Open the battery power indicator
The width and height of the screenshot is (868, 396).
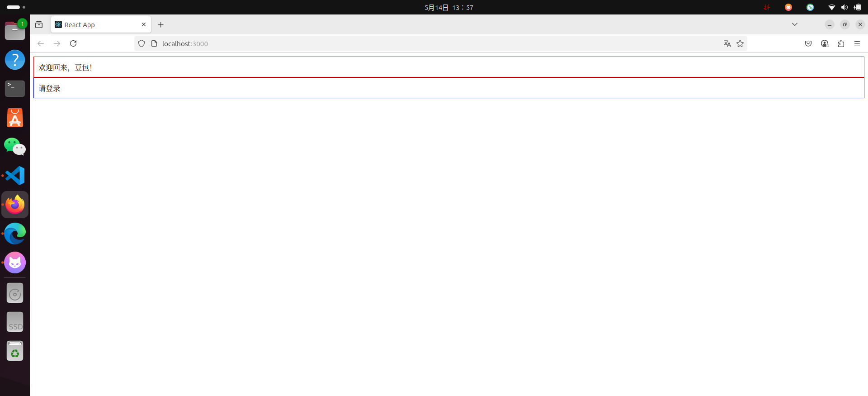pos(858,7)
